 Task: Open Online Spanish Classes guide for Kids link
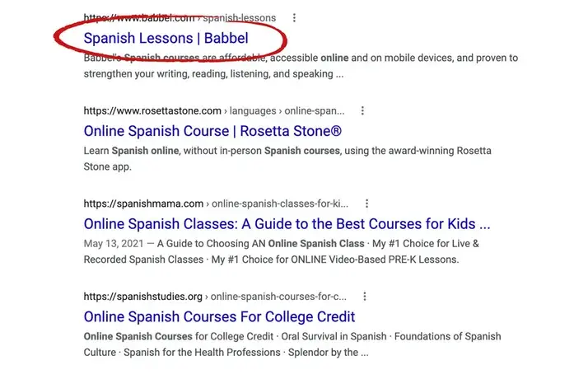pos(287,223)
